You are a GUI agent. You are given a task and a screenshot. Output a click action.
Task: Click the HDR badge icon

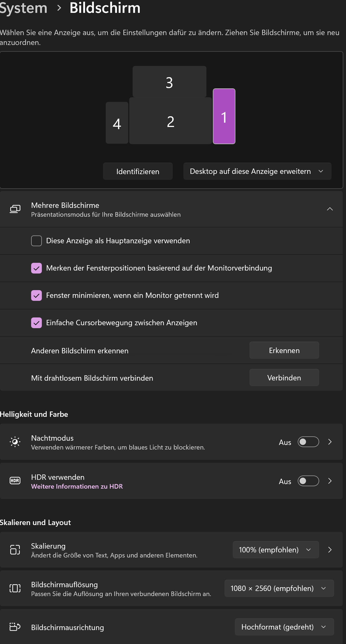pos(15,481)
